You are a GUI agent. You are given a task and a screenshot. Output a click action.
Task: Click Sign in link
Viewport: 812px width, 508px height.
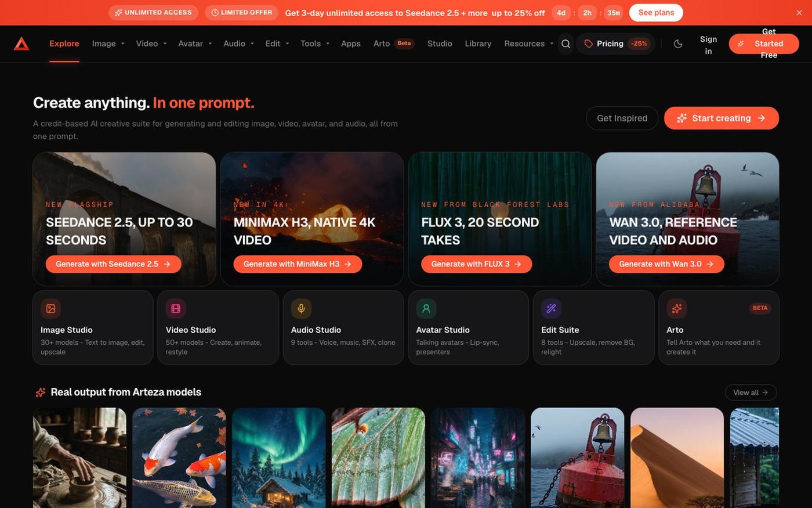pos(708,45)
